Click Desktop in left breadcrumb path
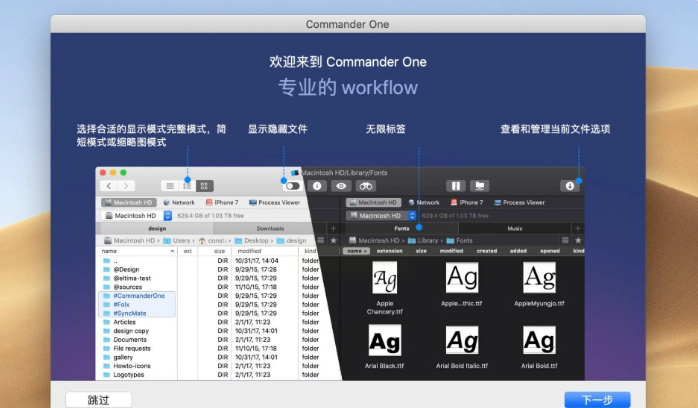 click(x=252, y=241)
